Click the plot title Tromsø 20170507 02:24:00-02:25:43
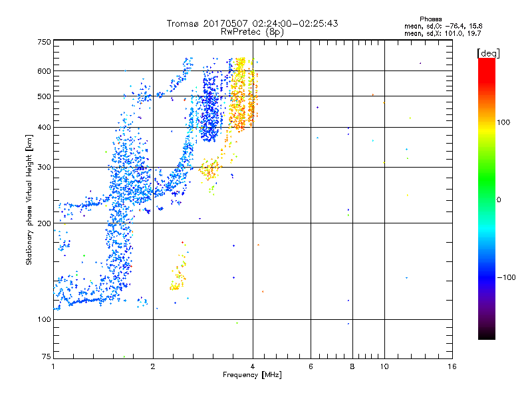 coord(252,23)
